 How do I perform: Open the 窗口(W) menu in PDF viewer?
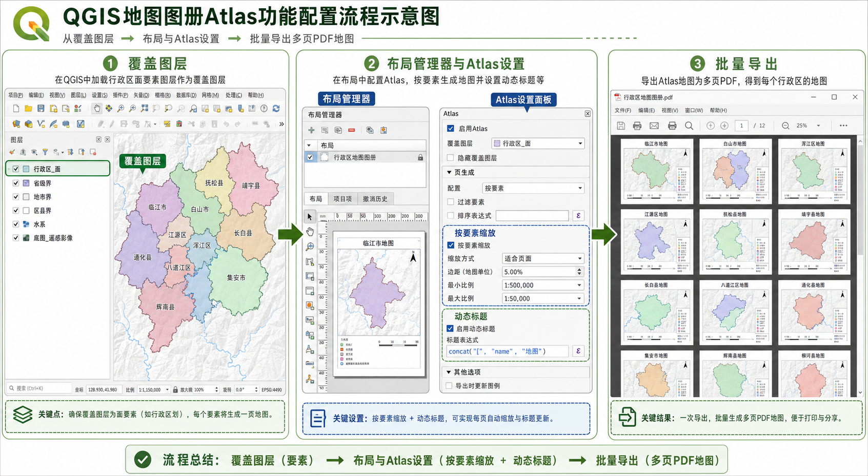694,111
